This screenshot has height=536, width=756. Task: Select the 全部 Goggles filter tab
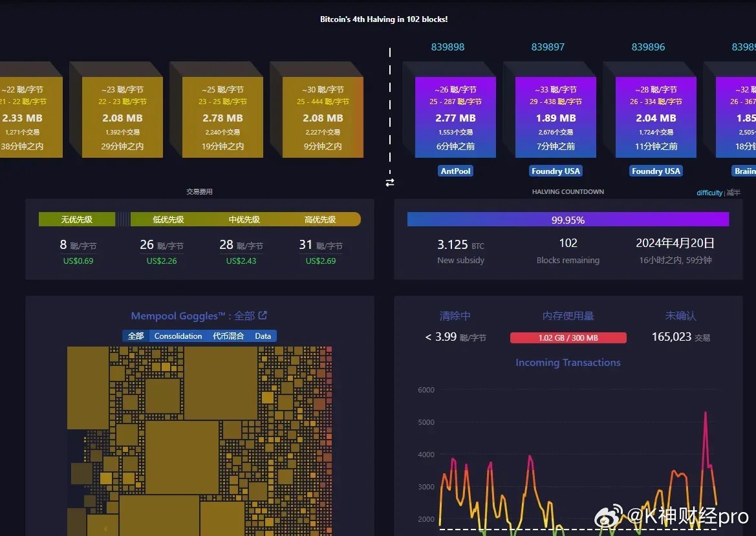(x=135, y=336)
